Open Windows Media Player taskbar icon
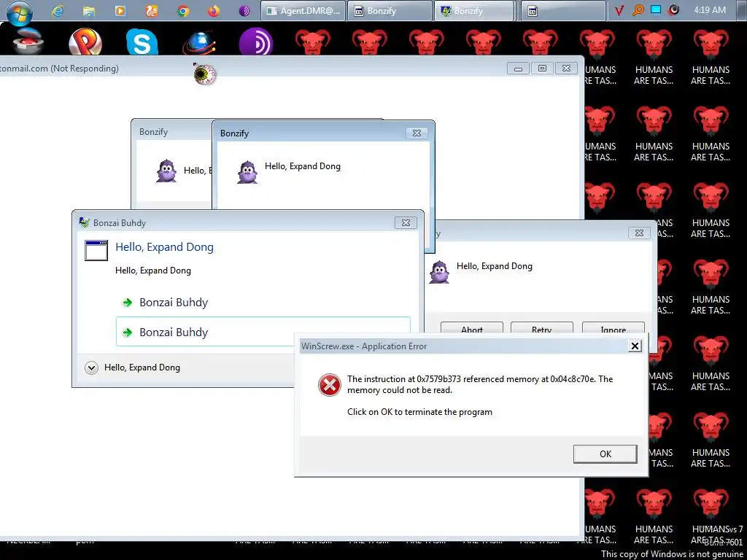 coord(120,10)
